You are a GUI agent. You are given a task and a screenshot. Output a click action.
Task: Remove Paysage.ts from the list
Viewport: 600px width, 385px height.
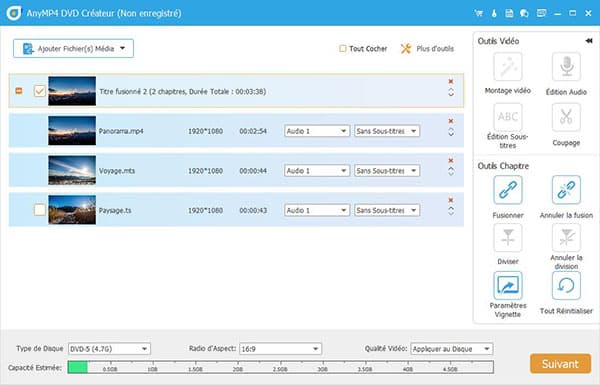451,200
